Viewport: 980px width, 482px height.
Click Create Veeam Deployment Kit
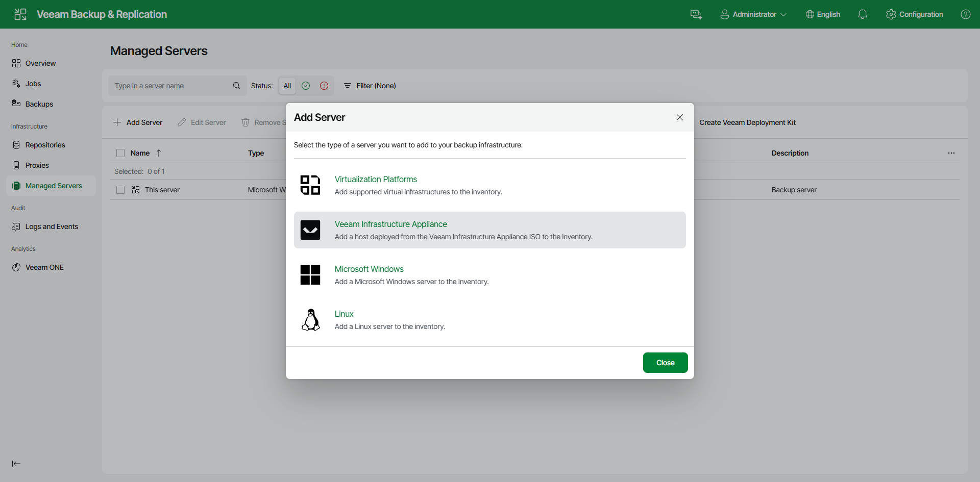pyautogui.click(x=747, y=122)
